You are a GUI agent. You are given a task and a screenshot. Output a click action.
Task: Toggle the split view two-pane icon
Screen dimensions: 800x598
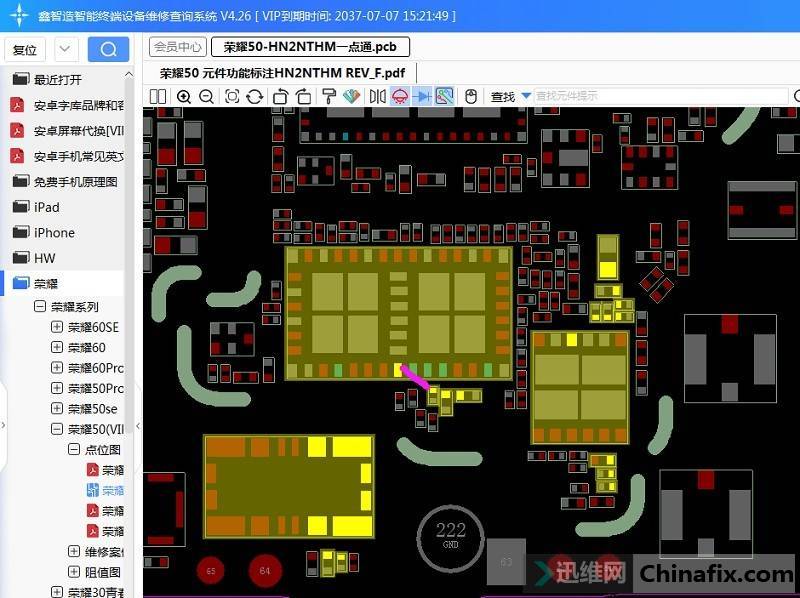coord(158,96)
